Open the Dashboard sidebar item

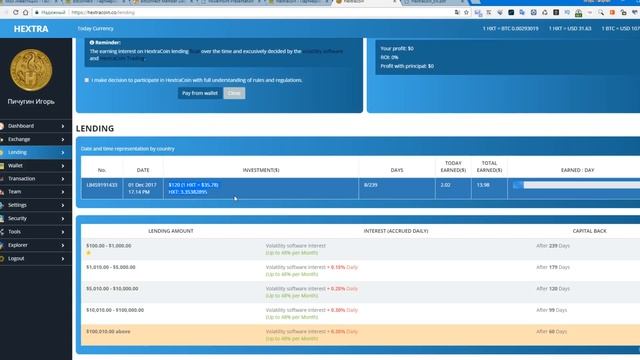36,126
